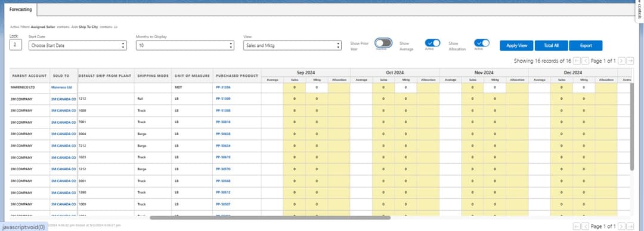This screenshot has height=231, width=644.
Task: Toggle the Show Prior Year switch
Action: click(383, 43)
